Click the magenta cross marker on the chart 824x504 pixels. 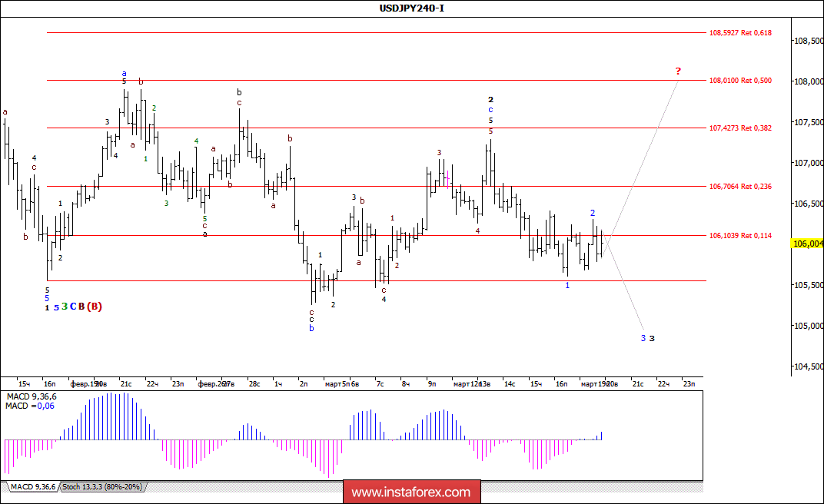click(x=447, y=178)
